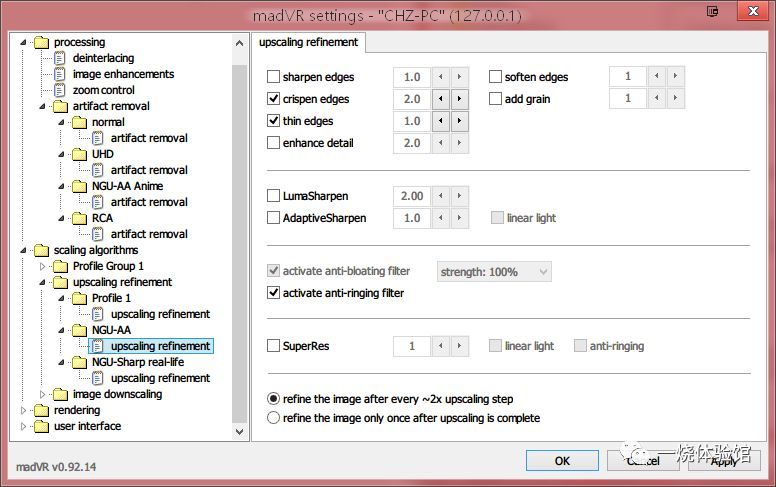
Task: Click the deinterlacing page icon
Action: [x=59, y=58]
